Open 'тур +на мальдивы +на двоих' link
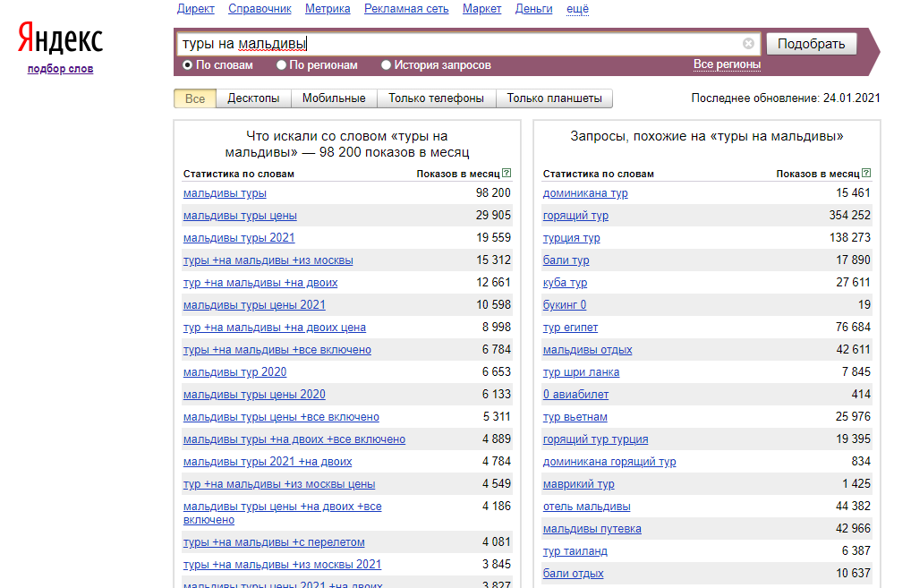Image resolution: width=911 pixels, height=588 pixels. click(260, 283)
